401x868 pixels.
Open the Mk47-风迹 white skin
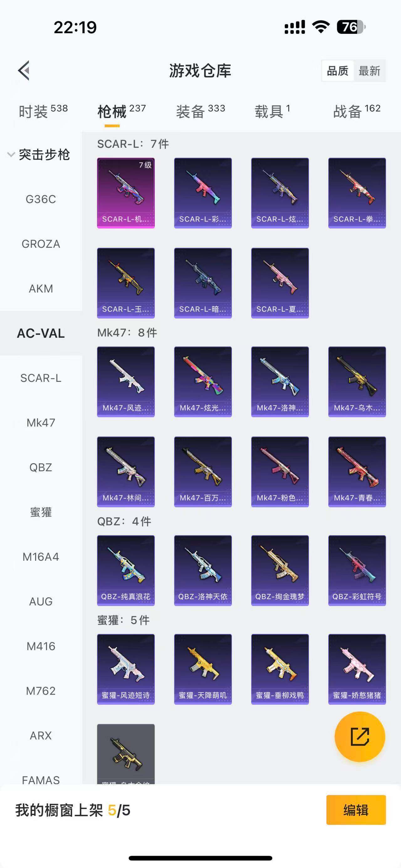tap(126, 382)
